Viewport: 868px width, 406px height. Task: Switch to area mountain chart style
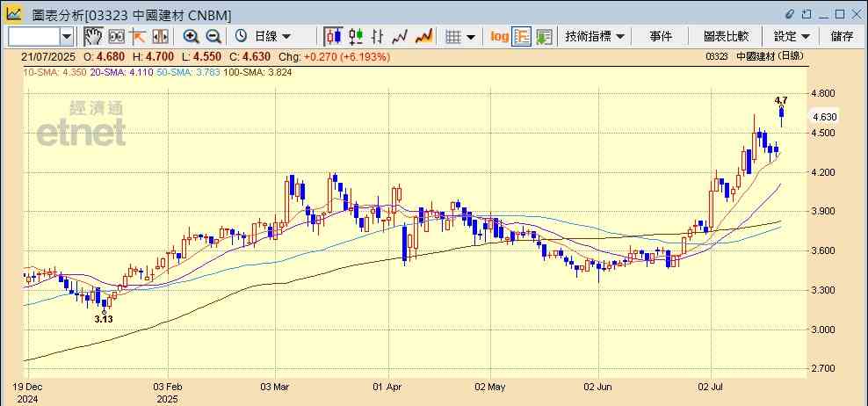(x=423, y=37)
